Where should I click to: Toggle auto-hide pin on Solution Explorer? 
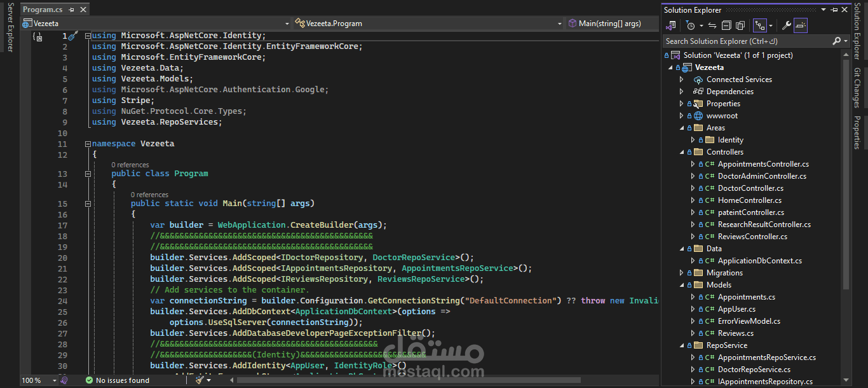click(835, 10)
